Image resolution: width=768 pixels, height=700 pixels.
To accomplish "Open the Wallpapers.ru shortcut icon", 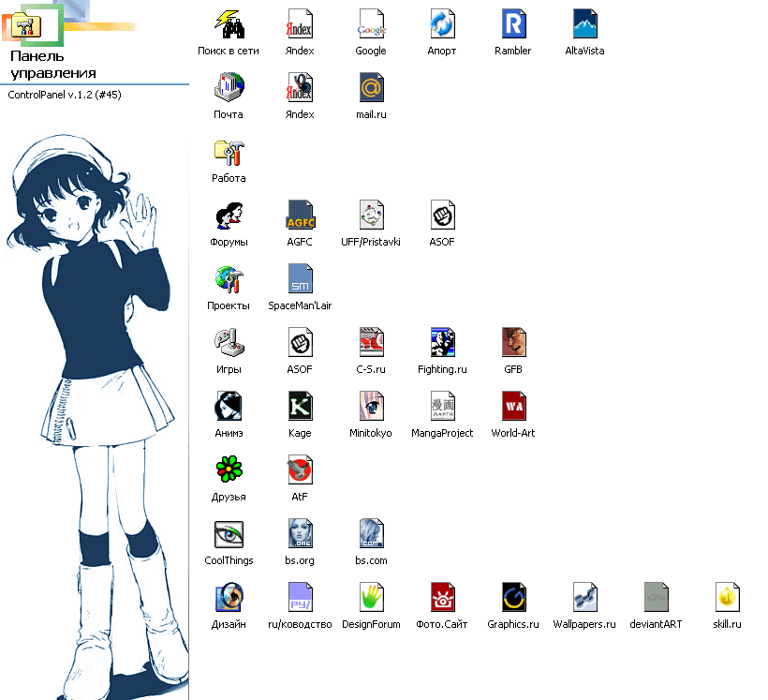I will 584,598.
